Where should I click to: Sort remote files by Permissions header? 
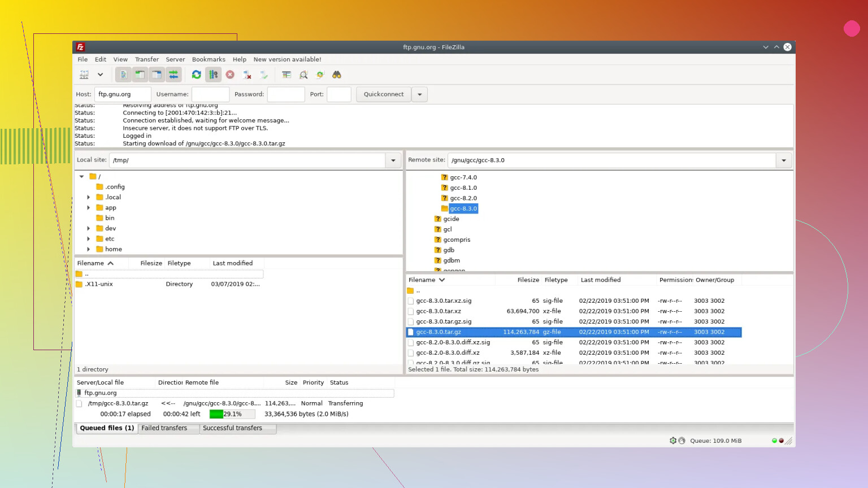point(675,280)
